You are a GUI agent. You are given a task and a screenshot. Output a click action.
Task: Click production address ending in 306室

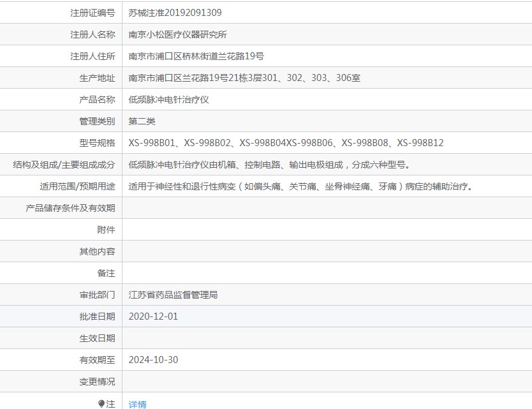point(244,78)
